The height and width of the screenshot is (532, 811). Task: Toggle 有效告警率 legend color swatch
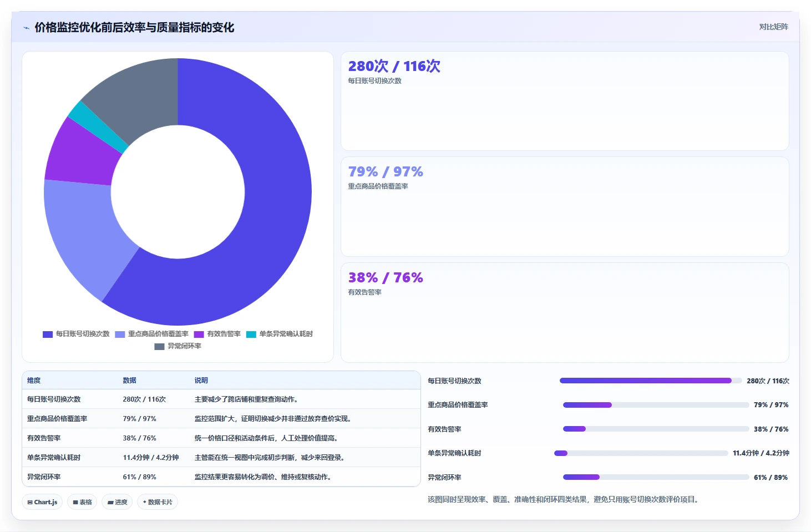click(199, 334)
